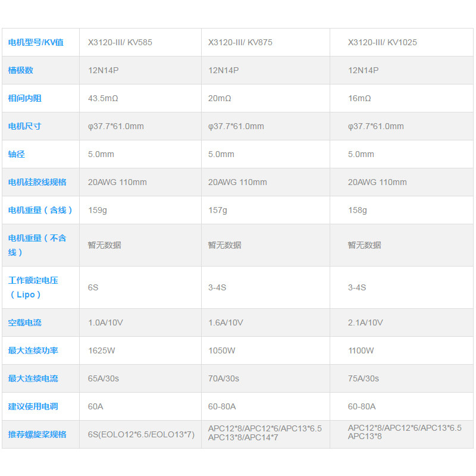Select the 工作额定电压（Lipo）row label
476x476 pixels.
click(x=33, y=287)
